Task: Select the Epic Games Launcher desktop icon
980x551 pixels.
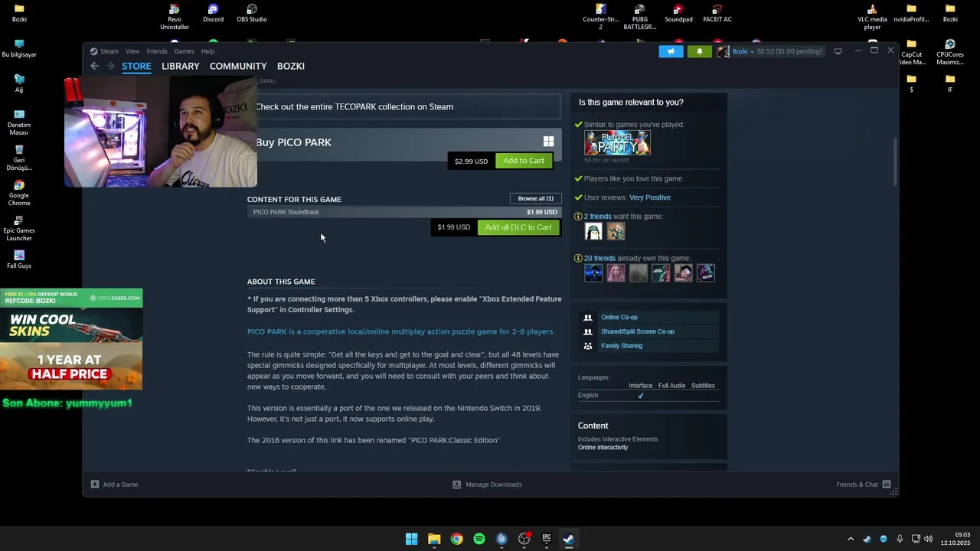Action: tap(19, 228)
